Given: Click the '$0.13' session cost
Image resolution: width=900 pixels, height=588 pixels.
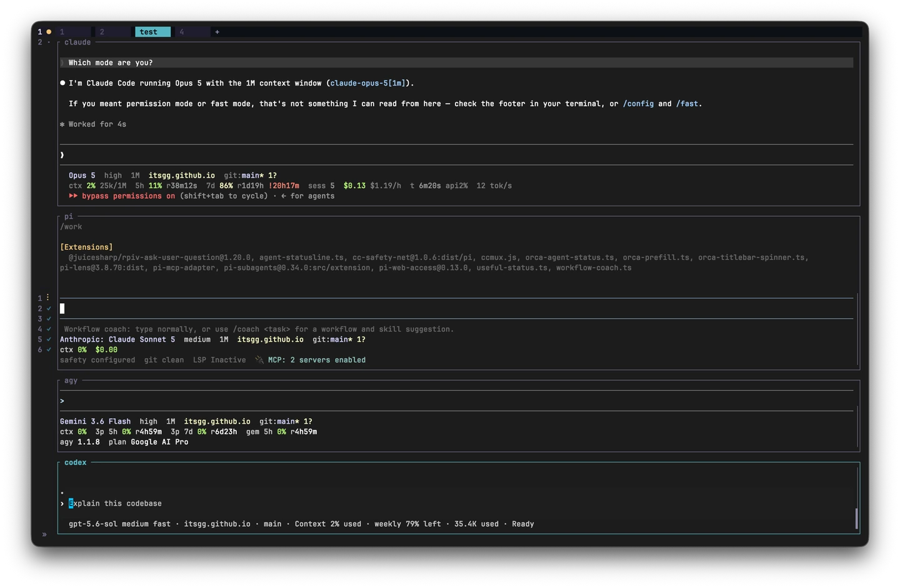Looking at the screenshot, I should 354,186.
